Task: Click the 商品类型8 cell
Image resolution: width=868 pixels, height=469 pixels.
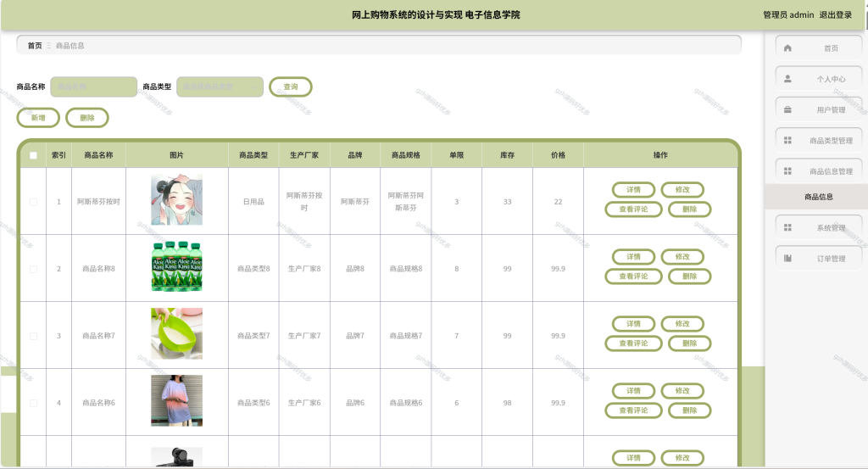Action: click(x=253, y=269)
